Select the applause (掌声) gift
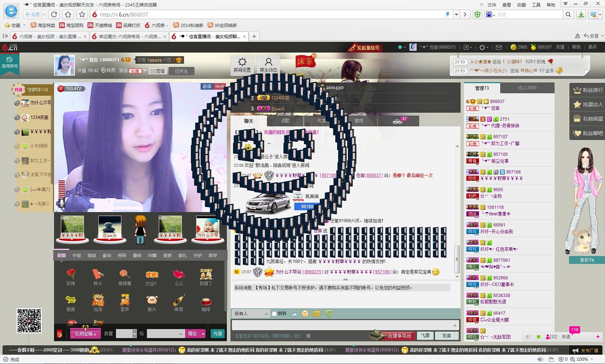Screen dimensions: 605x364 [x=125, y=303]
